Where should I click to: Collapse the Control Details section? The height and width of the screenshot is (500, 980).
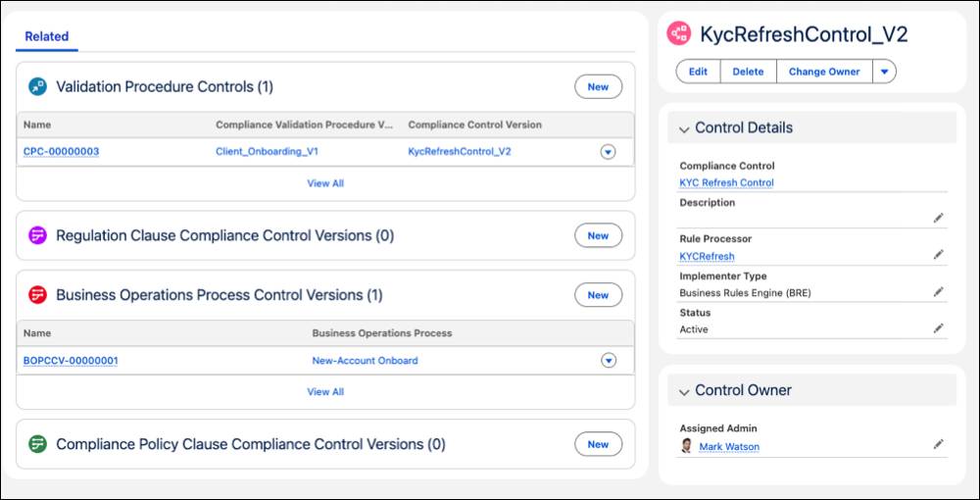pyautogui.click(x=684, y=128)
